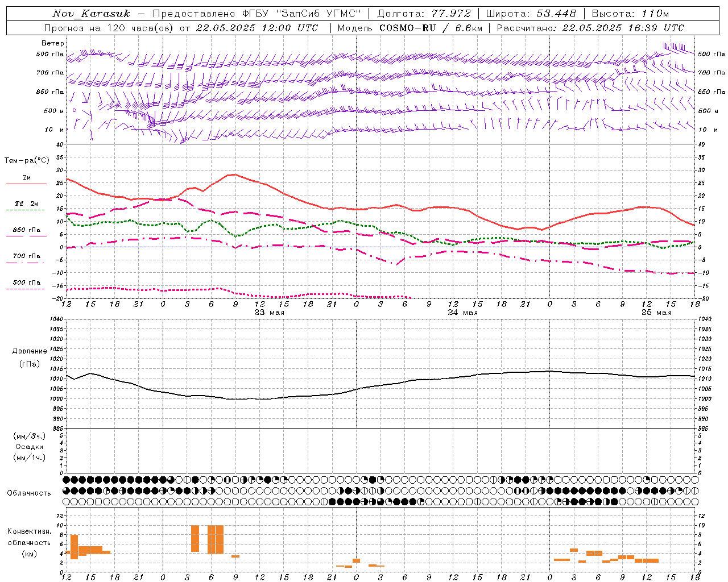The image size is (728, 582).
Task: Click the 10 м label on wind panel's left side
Action: [55, 130]
